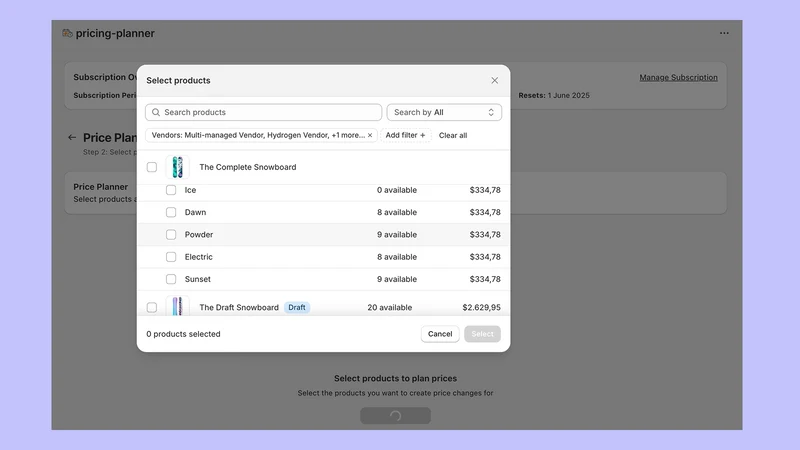The width and height of the screenshot is (800, 450).
Task: Check The Draft Snowboard checkbox
Action: point(152,307)
